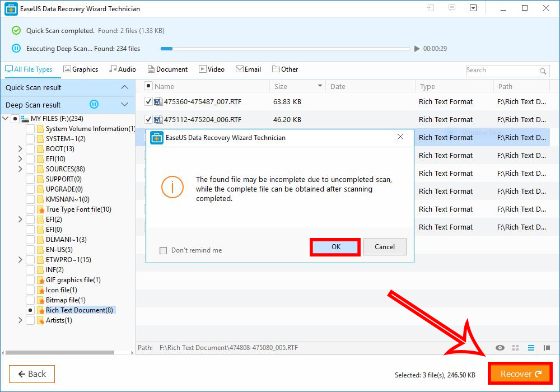Confirm the dialog with OK

[x=335, y=247]
